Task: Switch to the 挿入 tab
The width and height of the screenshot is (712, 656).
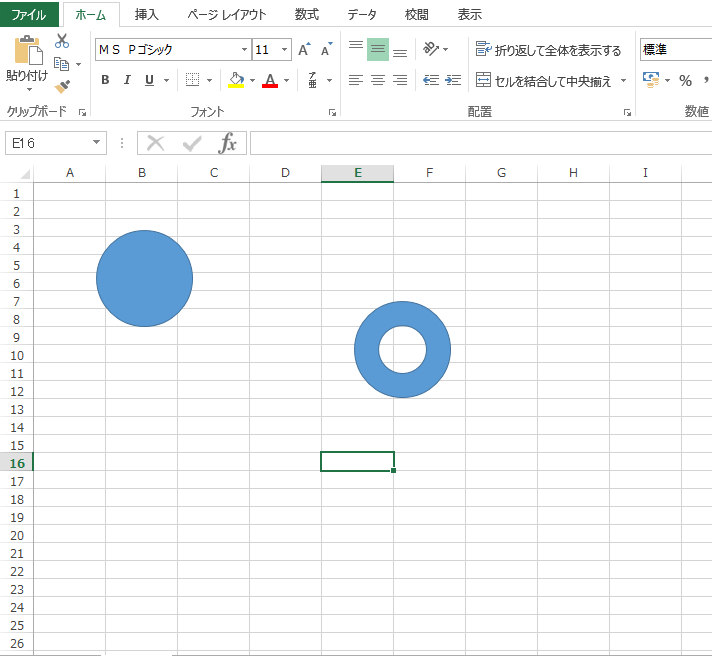Action: 146,15
